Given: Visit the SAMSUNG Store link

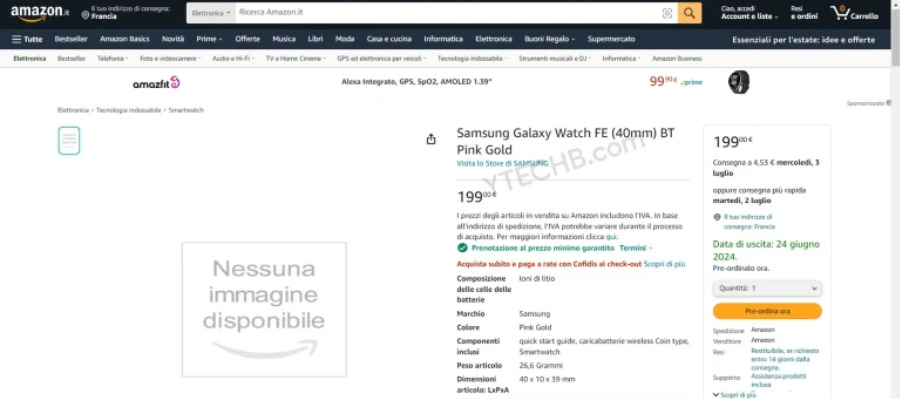Looking at the screenshot, I should [502, 164].
